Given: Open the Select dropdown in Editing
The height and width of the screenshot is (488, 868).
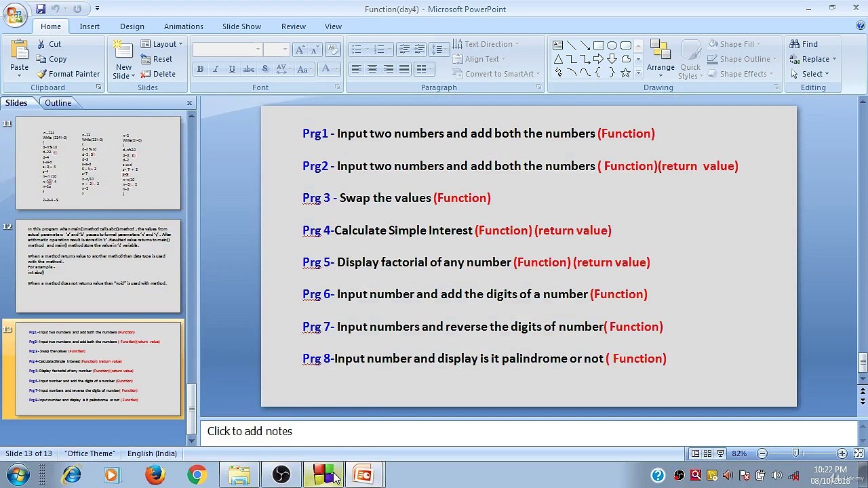Looking at the screenshot, I should (815, 74).
